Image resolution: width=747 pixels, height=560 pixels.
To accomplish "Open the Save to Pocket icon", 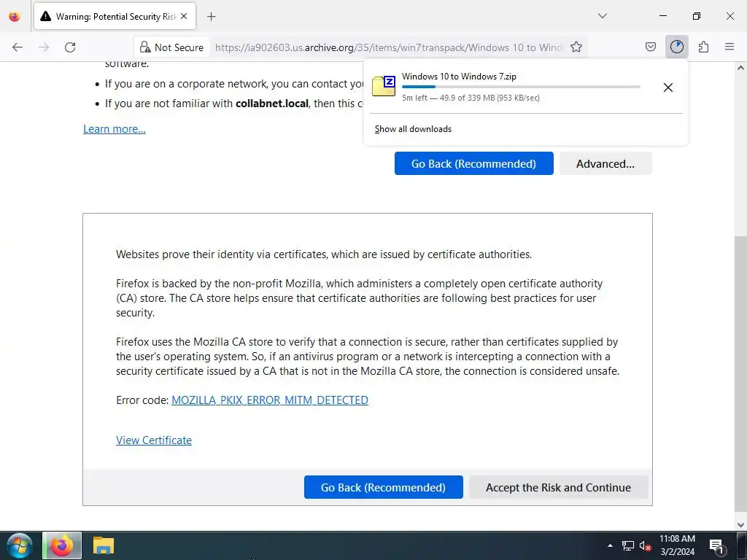I will tap(650, 47).
